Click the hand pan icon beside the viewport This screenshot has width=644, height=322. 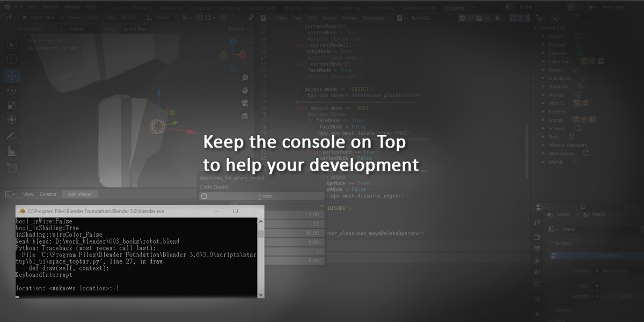tap(244, 90)
